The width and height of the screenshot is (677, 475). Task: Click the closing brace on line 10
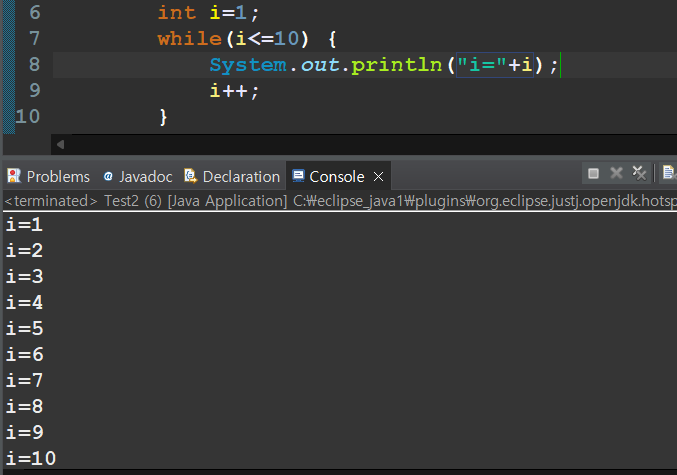[163, 117]
